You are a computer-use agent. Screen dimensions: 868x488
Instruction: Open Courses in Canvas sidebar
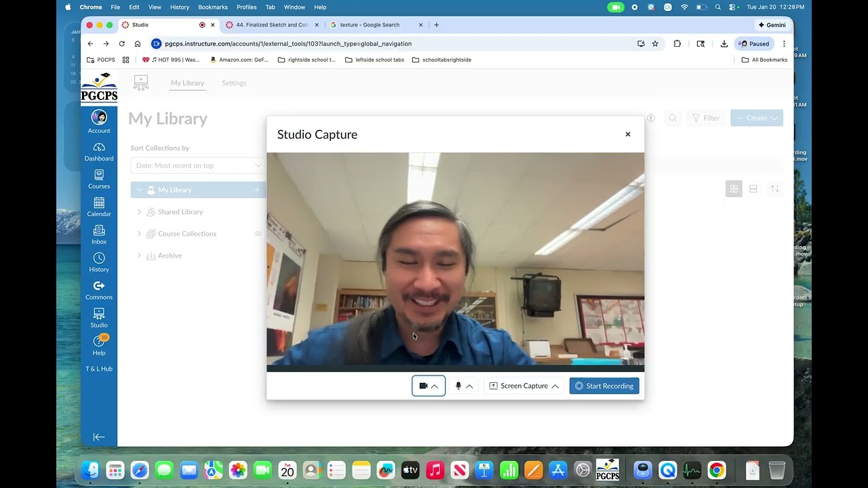(99, 180)
